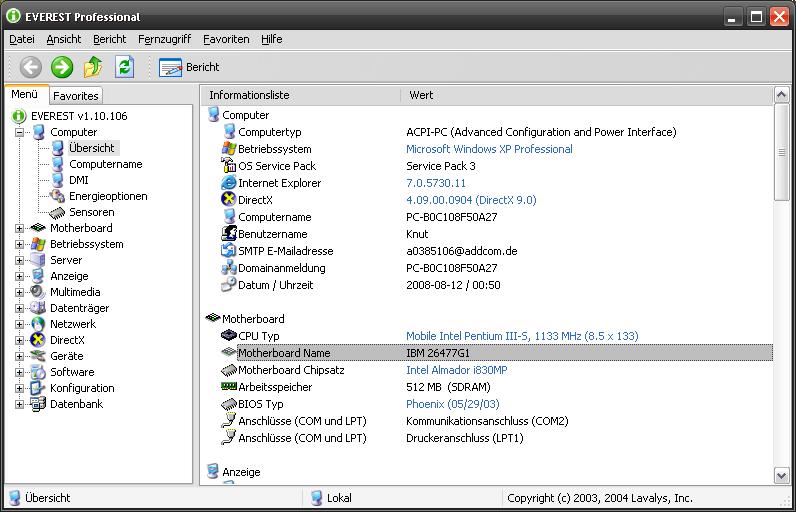
Task: Expand the Betriebssystem tree node
Action: (x=19, y=245)
